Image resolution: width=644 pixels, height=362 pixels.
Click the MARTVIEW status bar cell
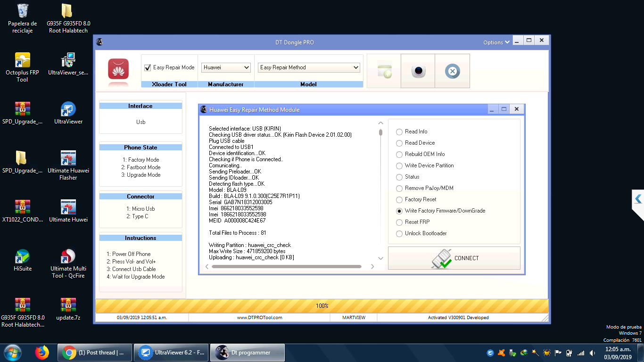click(354, 318)
